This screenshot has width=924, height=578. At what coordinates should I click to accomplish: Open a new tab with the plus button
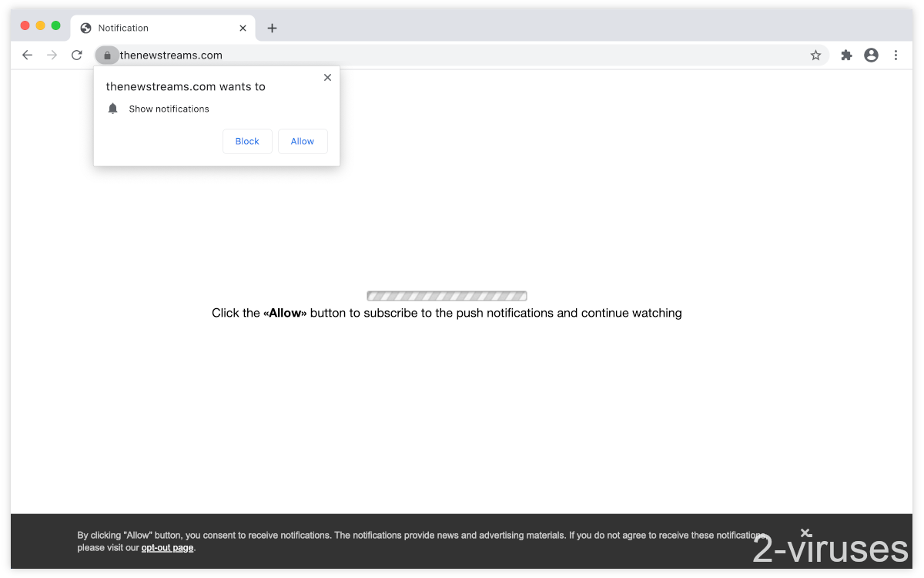pyautogui.click(x=272, y=28)
